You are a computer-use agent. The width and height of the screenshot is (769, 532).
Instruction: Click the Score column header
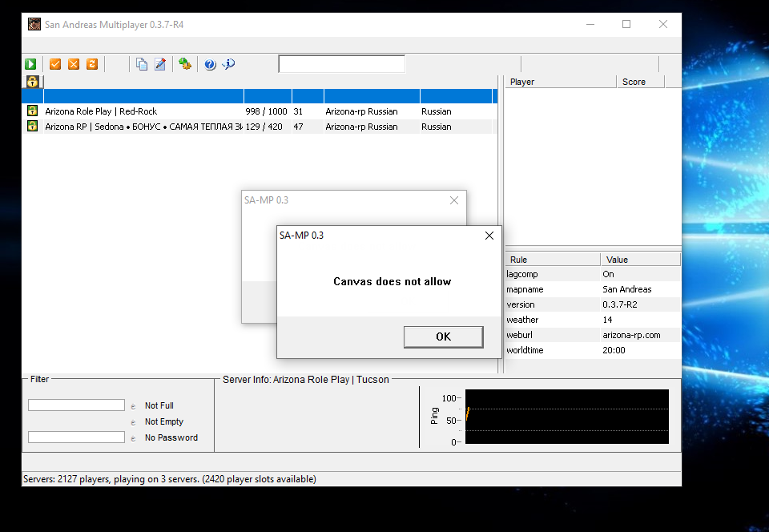click(x=641, y=82)
